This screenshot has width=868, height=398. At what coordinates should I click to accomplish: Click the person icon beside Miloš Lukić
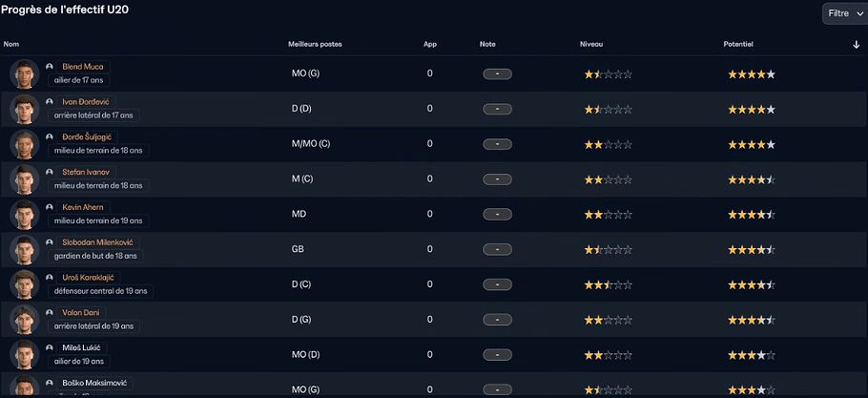pos(50,347)
